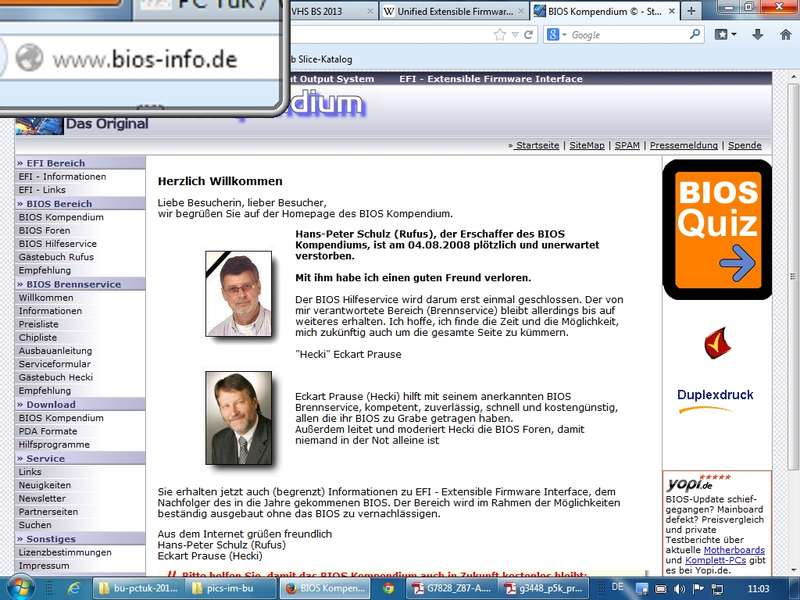The width and height of the screenshot is (800, 600).
Task: Open the Komplett-PCs link
Action: (x=715, y=560)
